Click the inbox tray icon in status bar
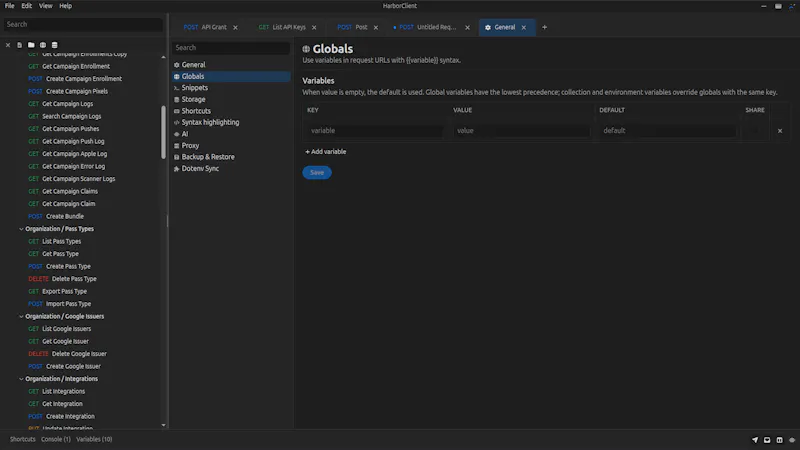Screen dimensions: 800x450 coord(767,439)
